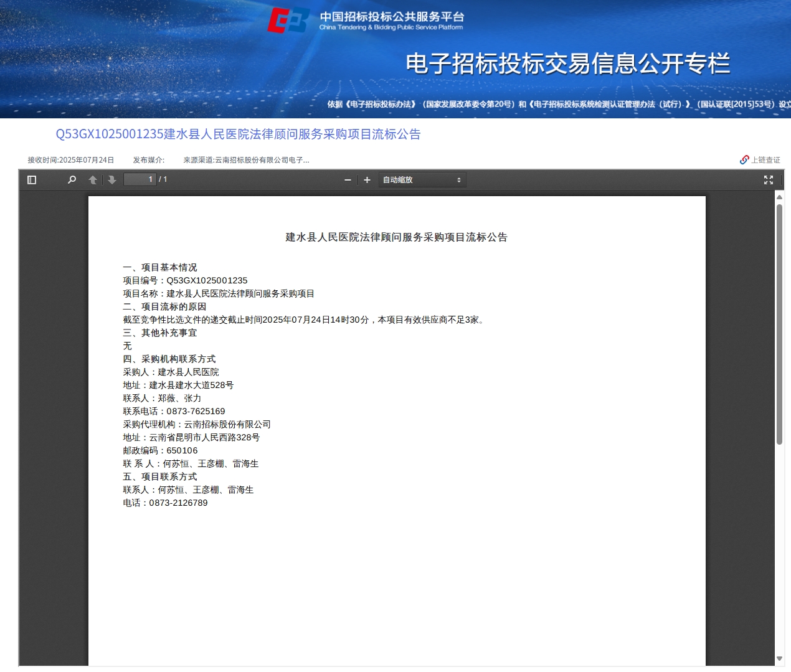The image size is (791, 672).
Task: Zoom in with the plus button
Action: point(367,180)
